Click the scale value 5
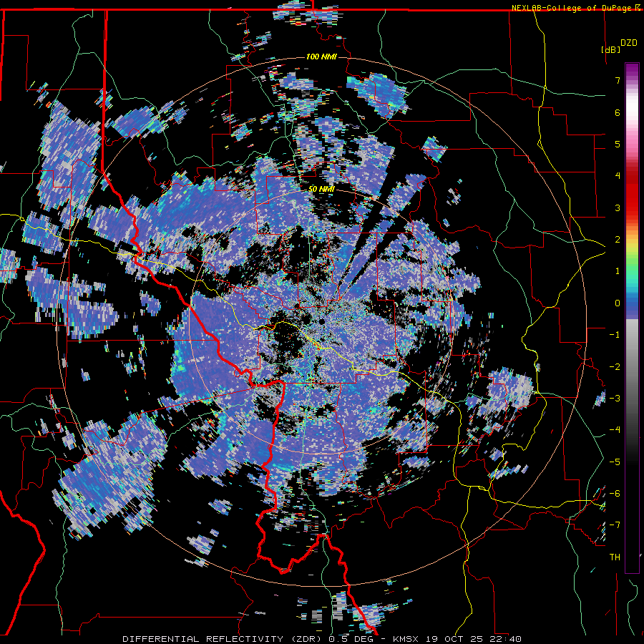Viewport: 644px width, 644px height. pyautogui.click(x=618, y=144)
